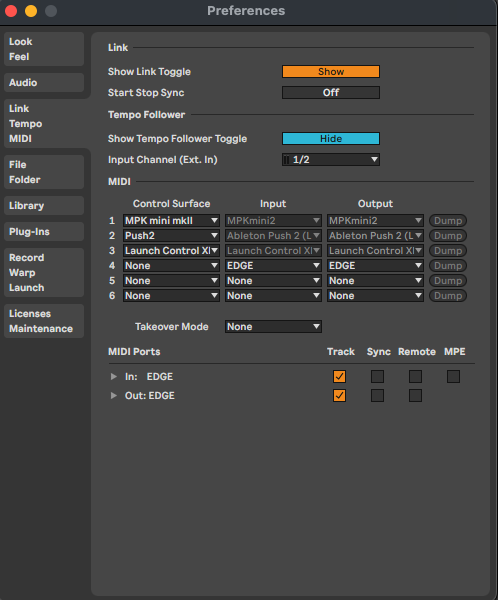Open row 6 Input None dropdown
Viewport: 498px width, 600px height.
[x=273, y=296]
